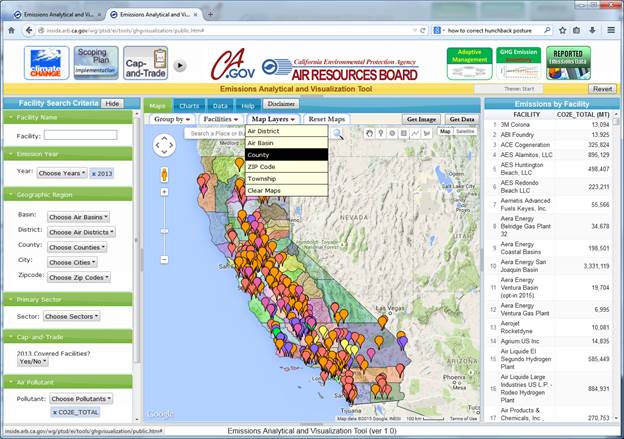Viewport: 624px width, 439px height.
Task: Remove the x CO2E_TOTAL pollutant tag
Action: pos(75,412)
